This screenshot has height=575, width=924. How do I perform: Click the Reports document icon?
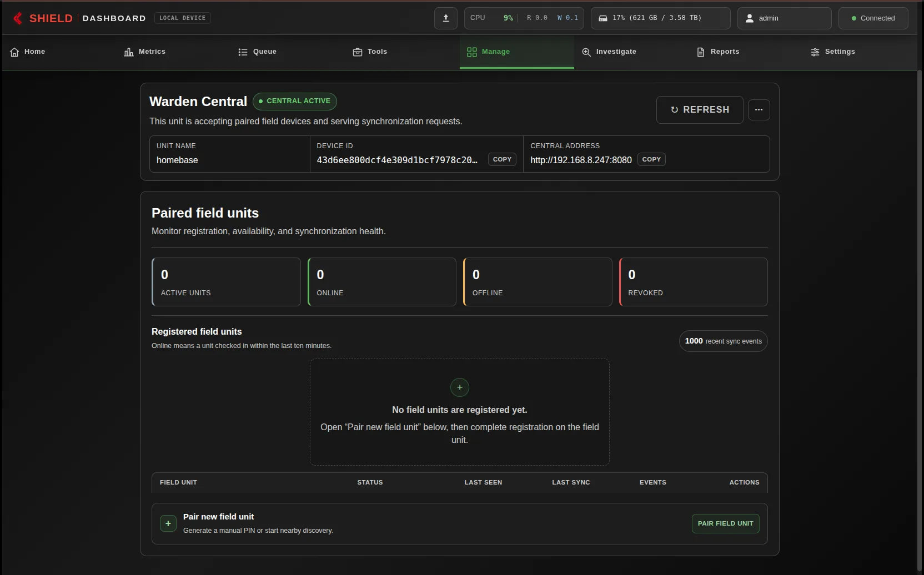[x=701, y=52]
